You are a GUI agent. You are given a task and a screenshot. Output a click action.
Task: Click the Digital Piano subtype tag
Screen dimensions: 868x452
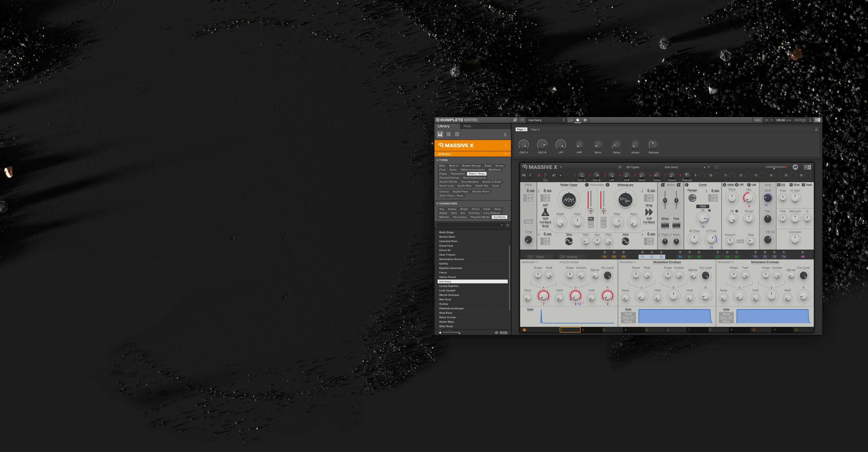coord(460,192)
